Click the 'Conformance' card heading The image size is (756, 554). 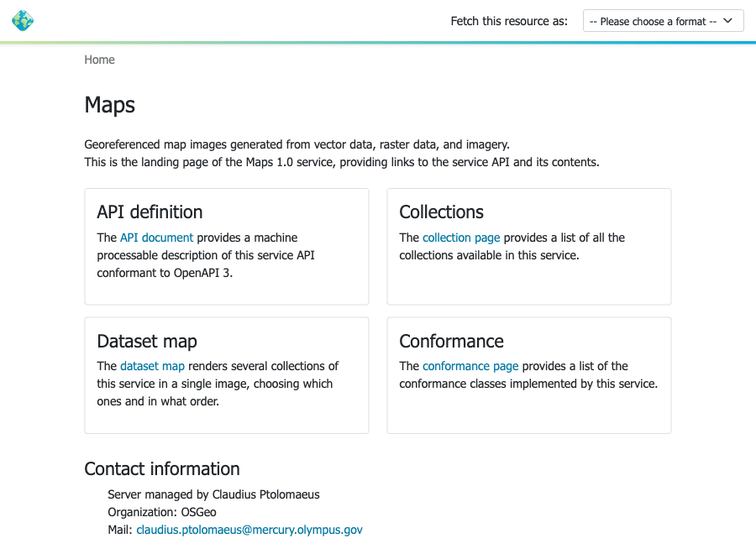(x=451, y=341)
